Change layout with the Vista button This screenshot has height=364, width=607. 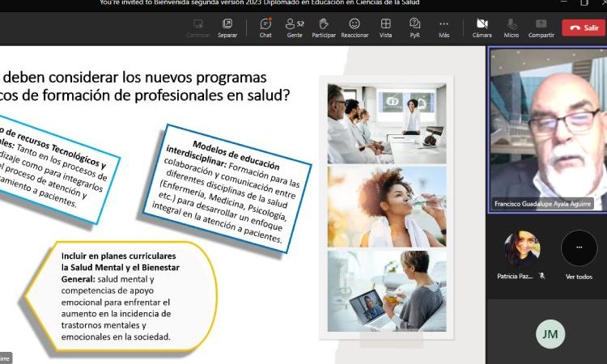click(x=385, y=28)
